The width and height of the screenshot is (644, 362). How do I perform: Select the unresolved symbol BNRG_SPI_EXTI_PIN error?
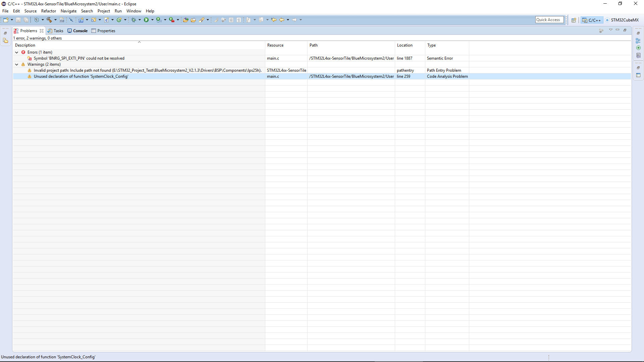(x=79, y=58)
